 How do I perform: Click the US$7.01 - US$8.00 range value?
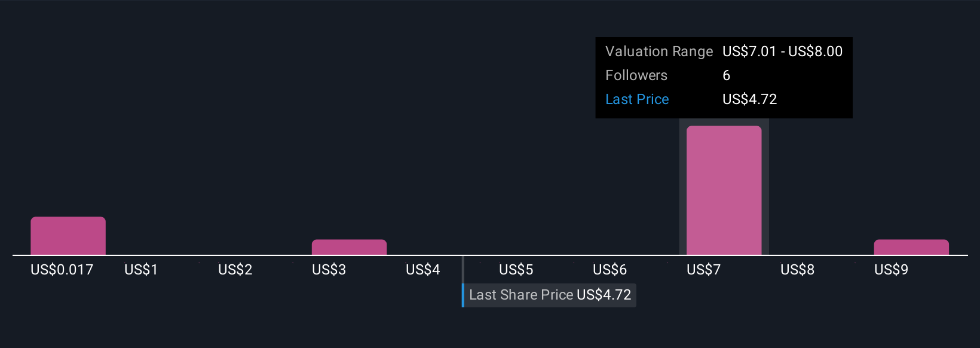783,51
